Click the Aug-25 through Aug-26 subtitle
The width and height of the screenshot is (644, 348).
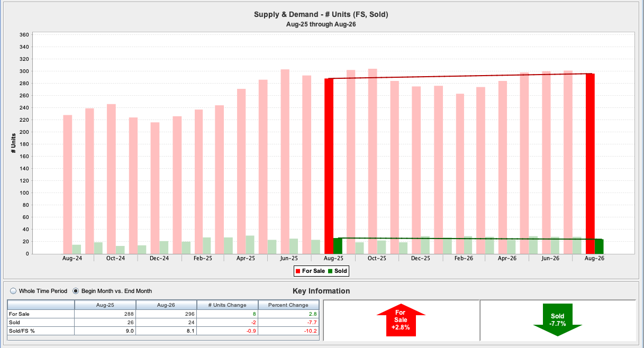coord(321,24)
